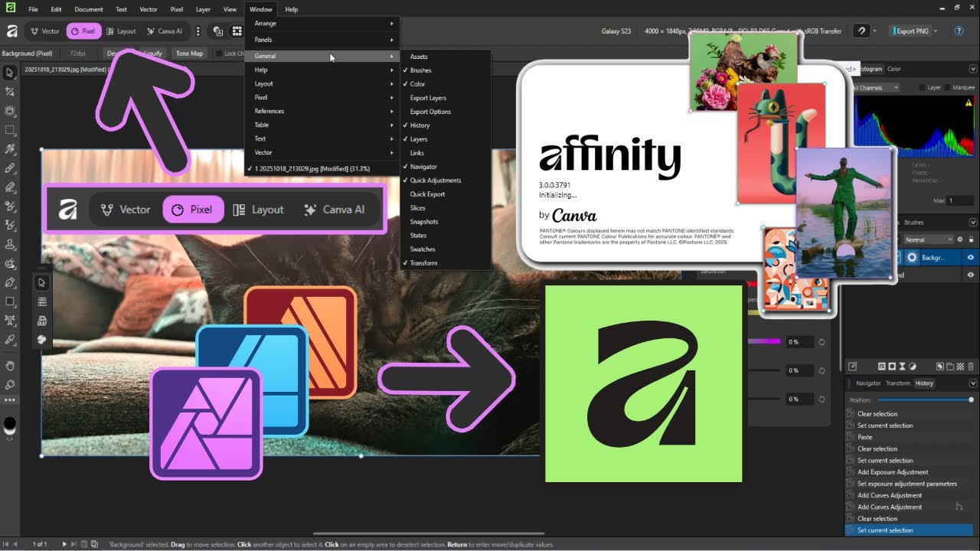Click the Tone Map button
The height and width of the screenshot is (551, 980).
pyautogui.click(x=190, y=54)
